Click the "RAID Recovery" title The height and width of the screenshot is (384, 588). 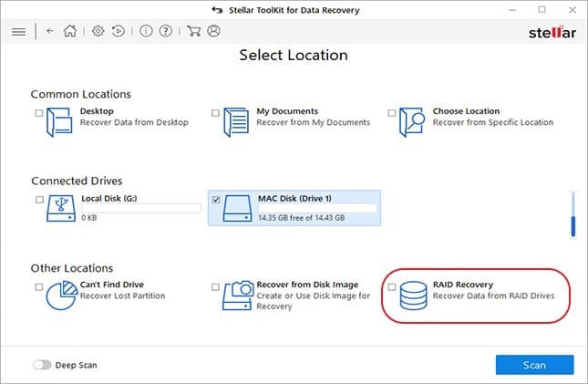pyautogui.click(x=463, y=285)
